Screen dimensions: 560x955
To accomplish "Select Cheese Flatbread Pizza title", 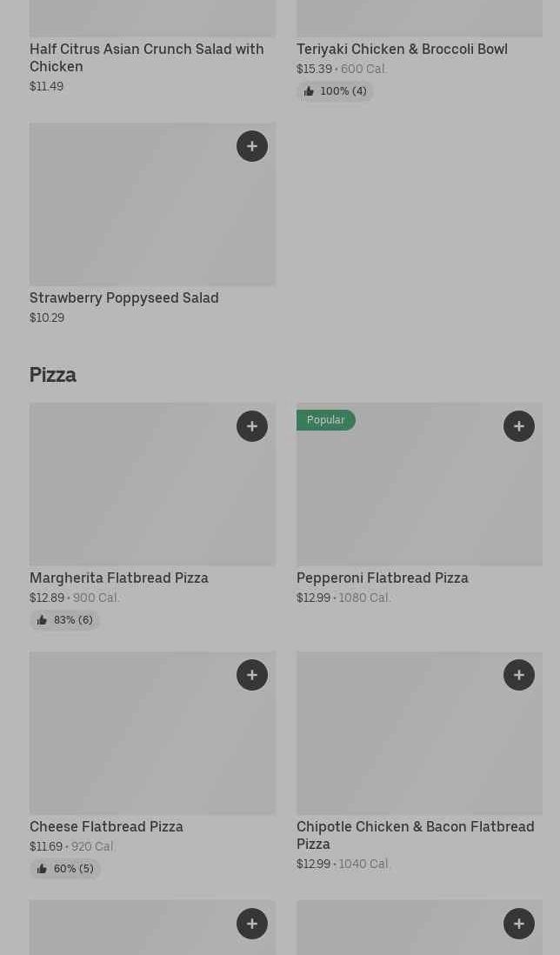I will [106, 827].
